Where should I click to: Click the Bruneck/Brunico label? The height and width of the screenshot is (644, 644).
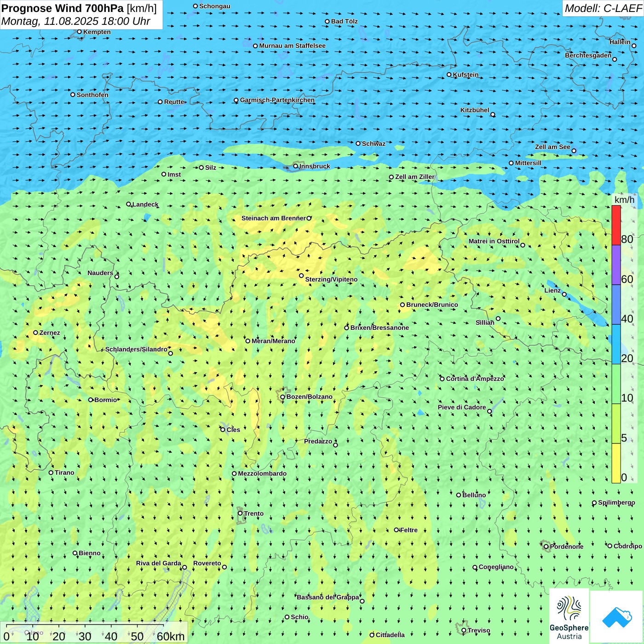[x=432, y=305]
